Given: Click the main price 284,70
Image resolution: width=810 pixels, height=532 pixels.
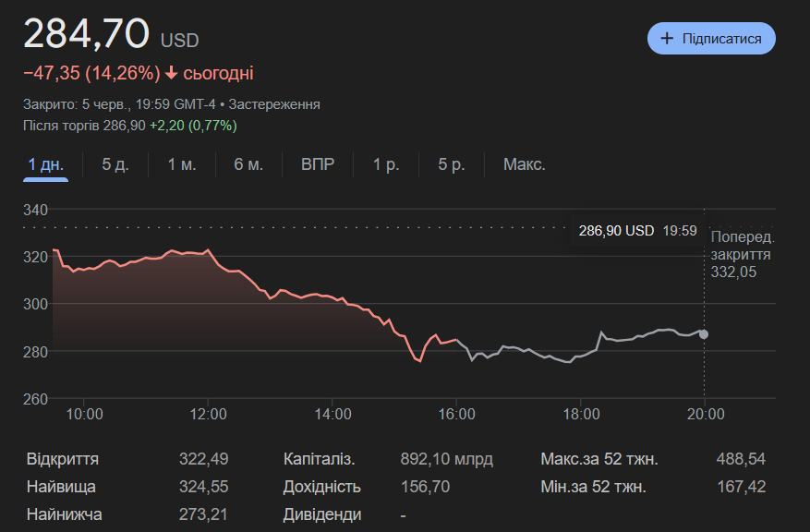Looking at the screenshot, I should coord(86,33).
